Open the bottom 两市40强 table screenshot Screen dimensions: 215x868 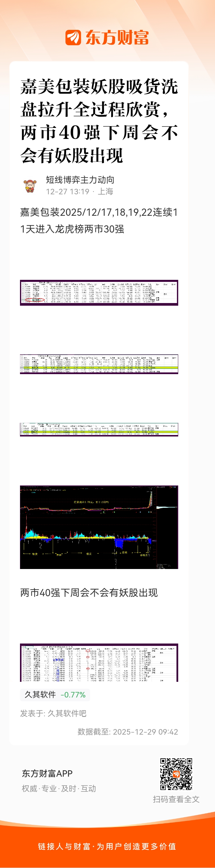click(99, 662)
